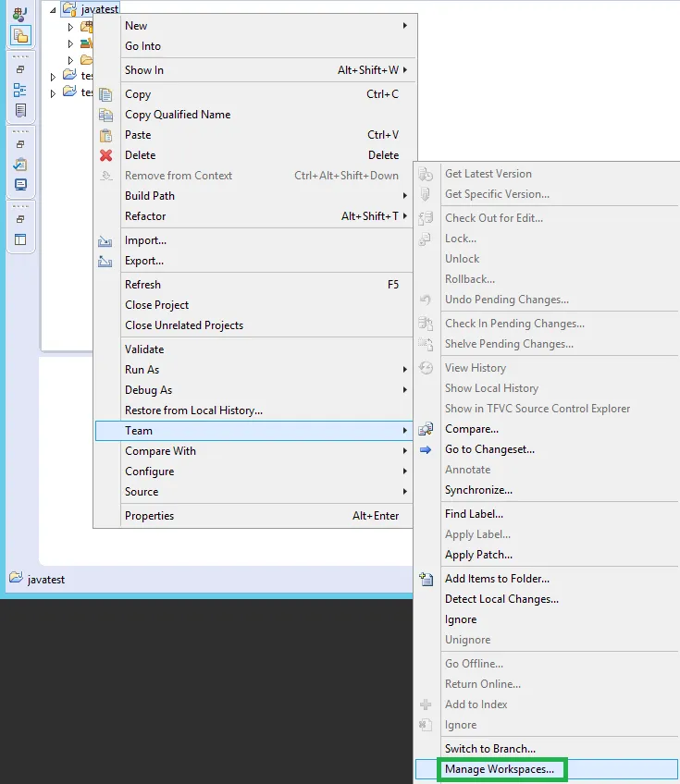The image size is (680, 784).
Task: Open the Build Path submenu
Action: click(x=253, y=196)
